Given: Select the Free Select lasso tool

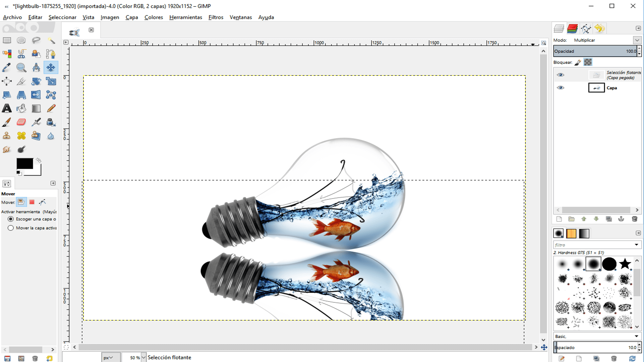Looking at the screenshot, I should click(36, 41).
